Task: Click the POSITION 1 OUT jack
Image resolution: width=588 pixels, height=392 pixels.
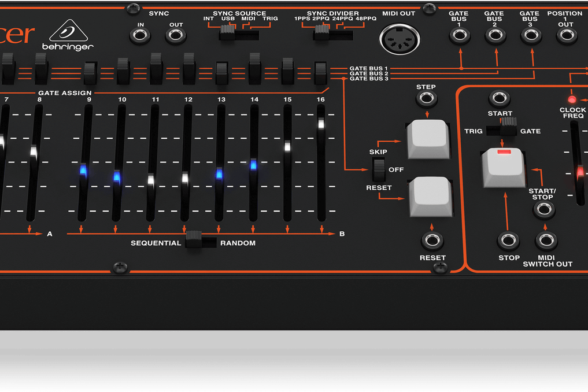Action: tap(567, 36)
